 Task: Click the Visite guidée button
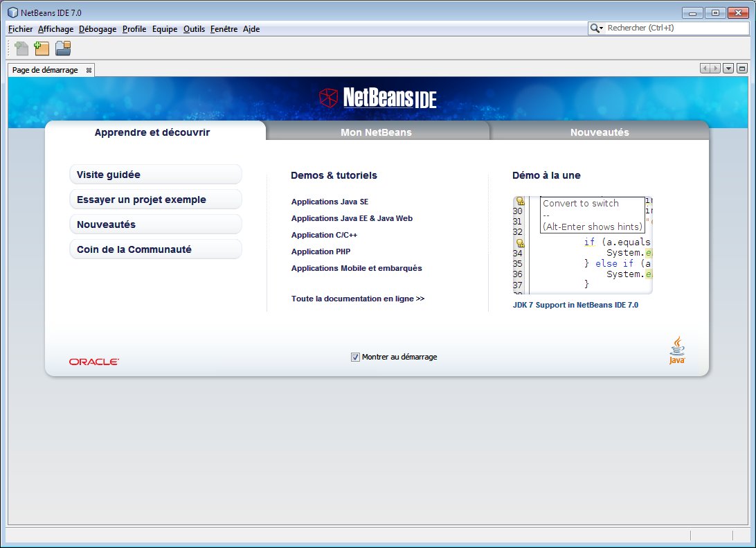click(x=156, y=175)
